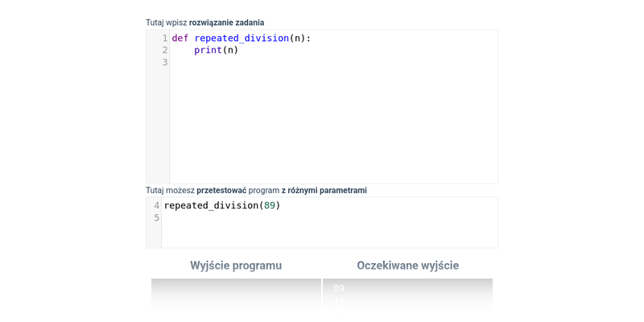The height and width of the screenshot is (322, 644).
Task: Click the program output panel
Action: (236, 293)
